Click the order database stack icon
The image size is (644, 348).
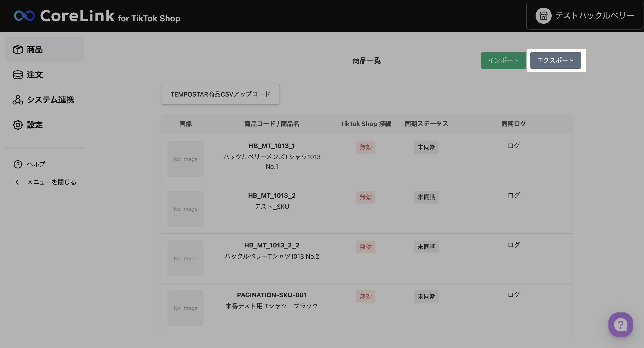tap(18, 75)
